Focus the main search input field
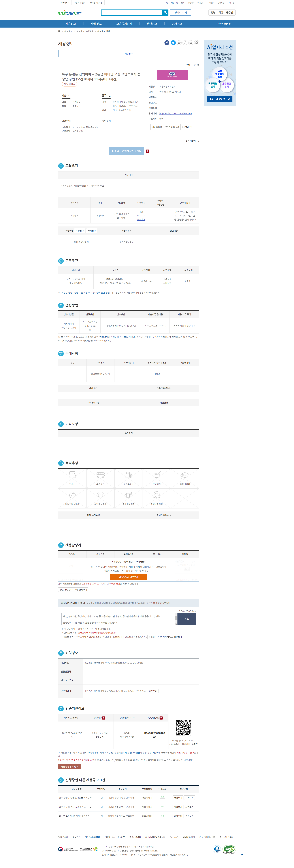Viewport: 294px width, 868px height. click(132, 12)
